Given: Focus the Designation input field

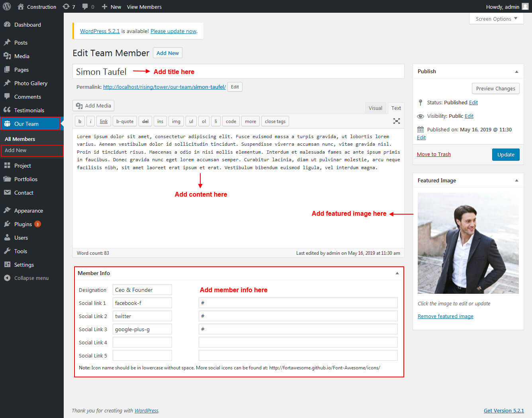Looking at the screenshot, I should click(x=142, y=290).
